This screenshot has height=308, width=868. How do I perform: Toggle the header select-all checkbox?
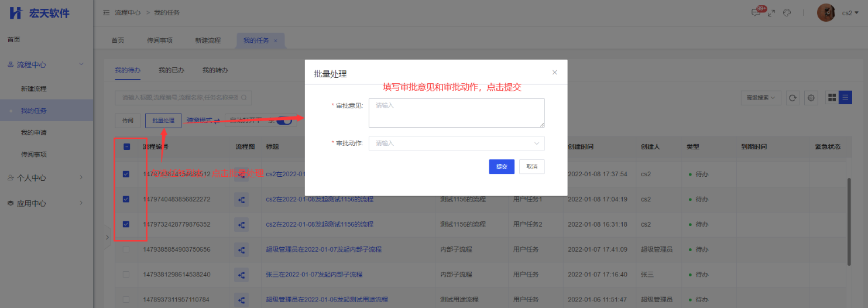[126, 147]
